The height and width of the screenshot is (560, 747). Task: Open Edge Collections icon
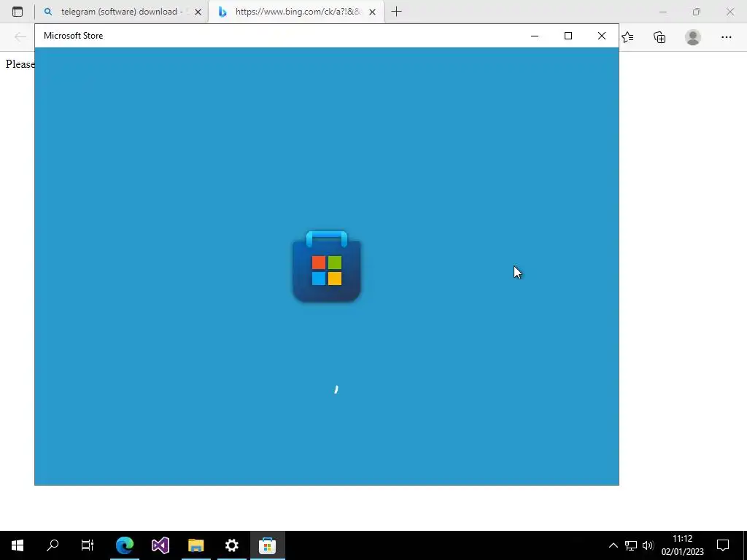(x=659, y=37)
